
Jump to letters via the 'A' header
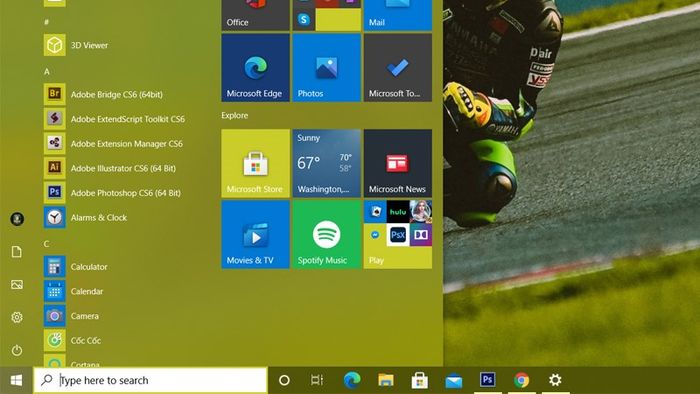click(x=47, y=71)
